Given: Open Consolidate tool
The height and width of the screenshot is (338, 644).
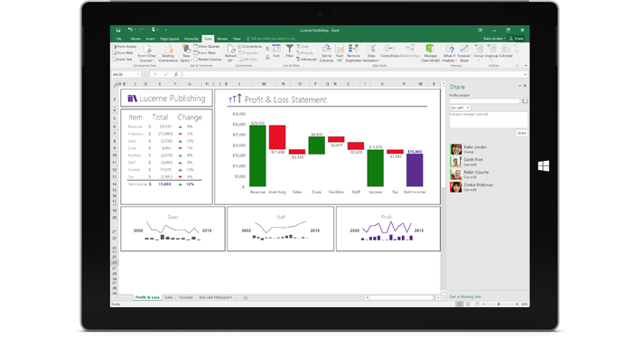Looking at the screenshot, I should [x=390, y=51].
